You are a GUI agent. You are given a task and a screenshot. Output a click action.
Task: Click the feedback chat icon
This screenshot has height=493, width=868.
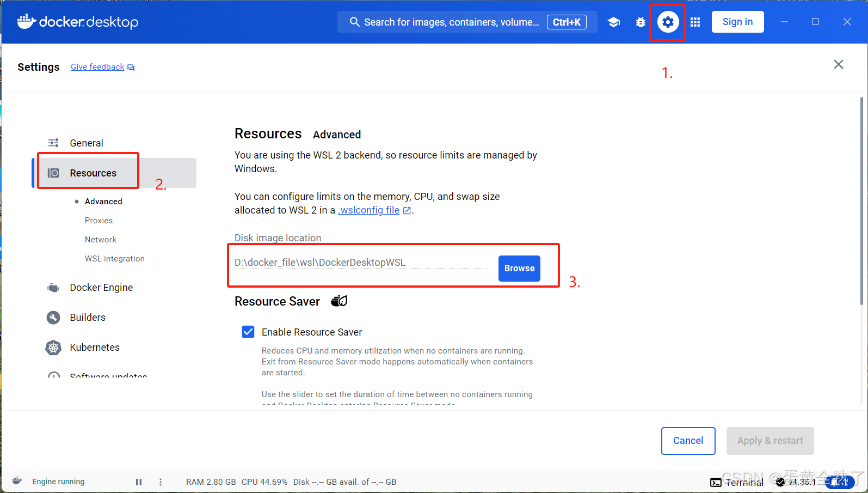pos(131,67)
